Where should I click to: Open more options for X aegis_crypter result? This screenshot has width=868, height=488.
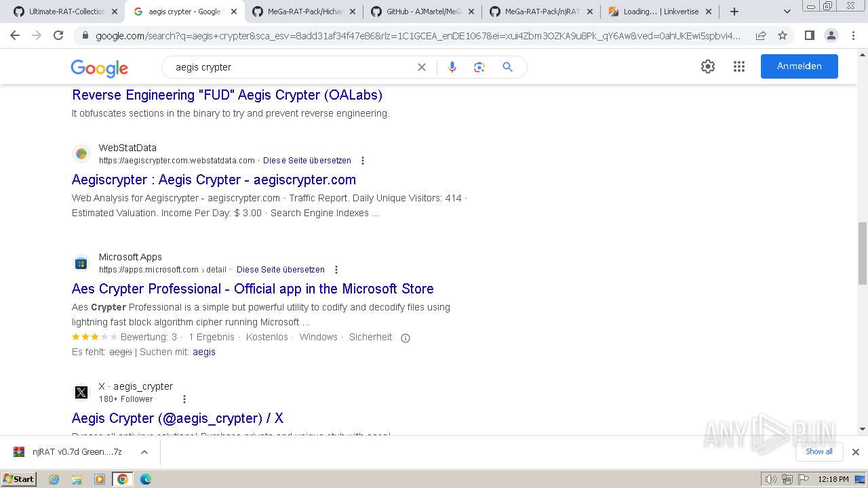tap(184, 399)
